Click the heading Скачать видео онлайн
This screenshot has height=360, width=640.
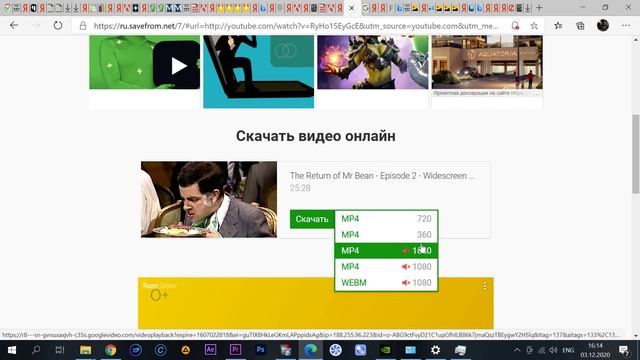coord(316,136)
